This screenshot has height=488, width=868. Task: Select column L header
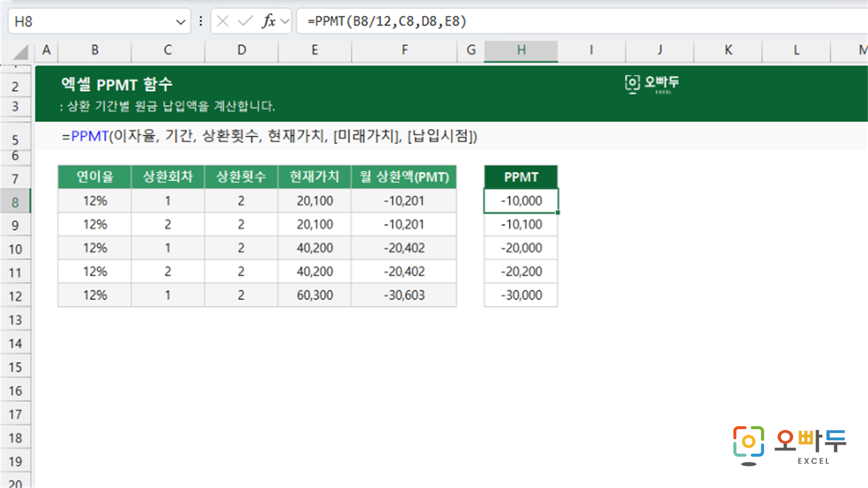(796, 50)
